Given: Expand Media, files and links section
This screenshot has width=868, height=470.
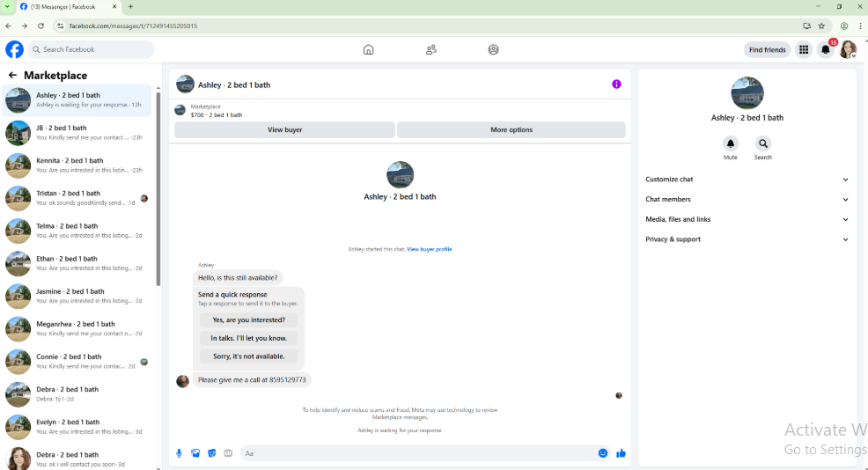Looking at the screenshot, I should point(747,219).
